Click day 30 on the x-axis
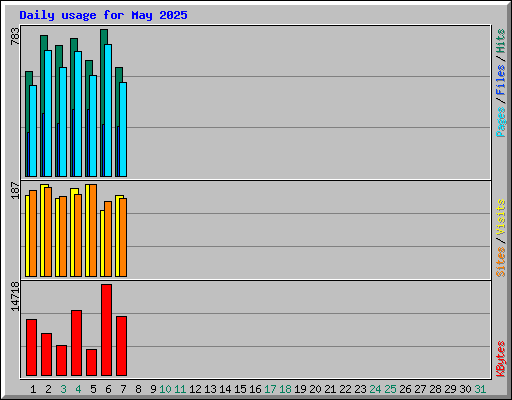The width and height of the screenshot is (512, 400). [x=465, y=389]
